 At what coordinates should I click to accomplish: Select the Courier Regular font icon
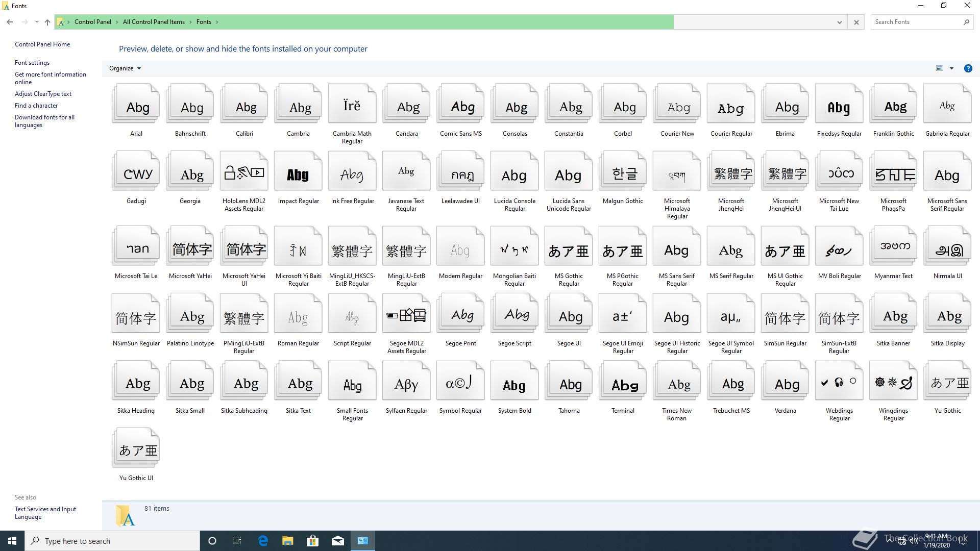pyautogui.click(x=731, y=104)
